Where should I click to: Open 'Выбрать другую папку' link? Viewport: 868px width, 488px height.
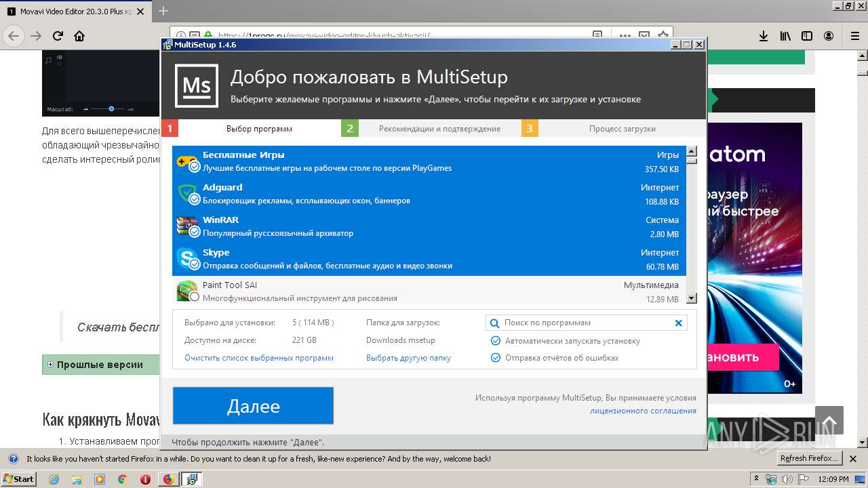click(x=408, y=358)
